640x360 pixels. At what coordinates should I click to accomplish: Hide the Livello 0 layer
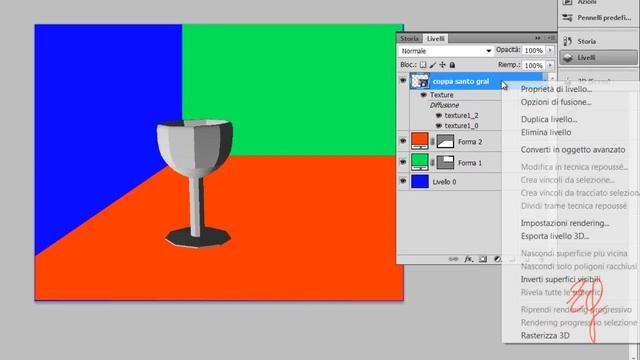403,182
